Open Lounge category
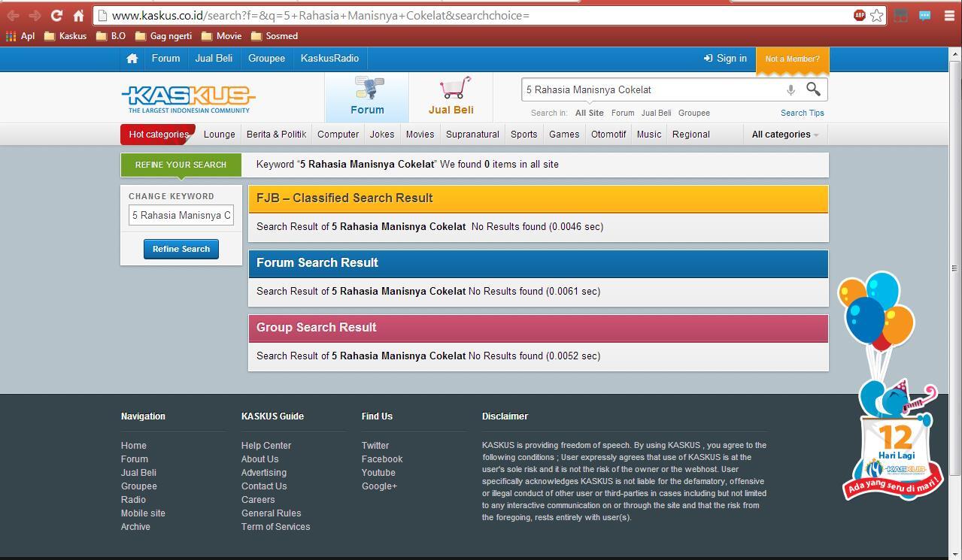 coord(220,135)
